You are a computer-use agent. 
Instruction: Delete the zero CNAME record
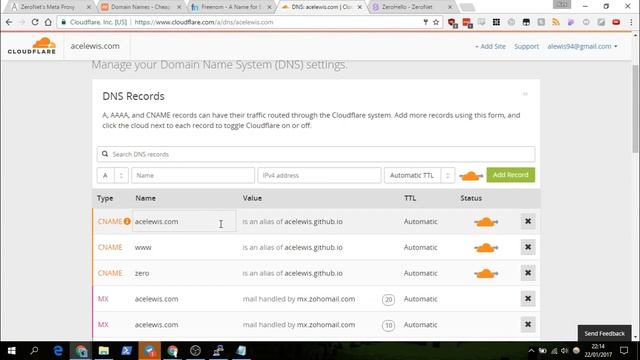(528, 273)
